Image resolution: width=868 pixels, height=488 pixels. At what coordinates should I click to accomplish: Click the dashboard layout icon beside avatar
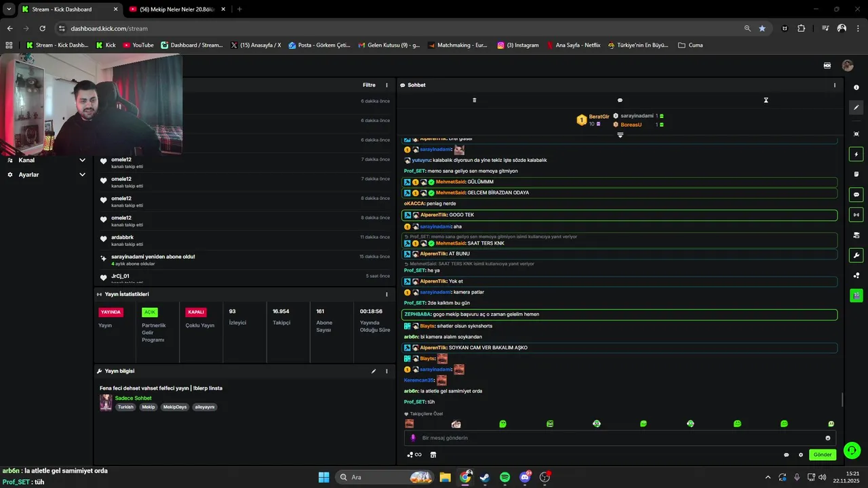[x=827, y=66]
